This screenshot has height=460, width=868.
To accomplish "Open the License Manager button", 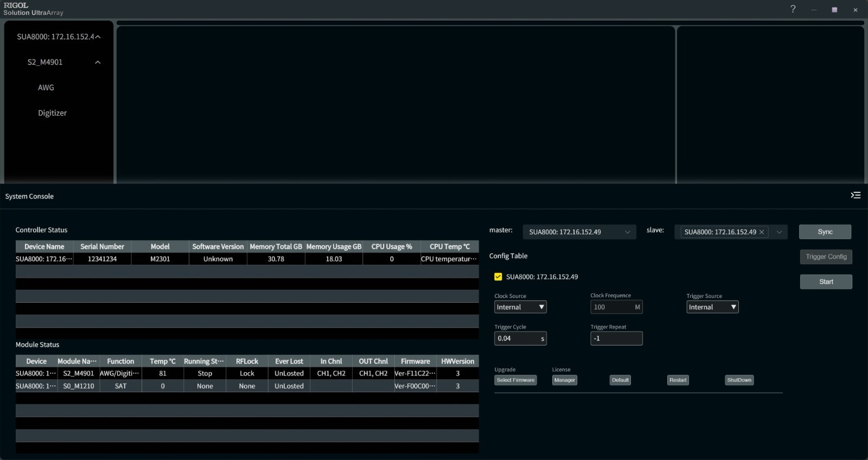I will 564,380.
